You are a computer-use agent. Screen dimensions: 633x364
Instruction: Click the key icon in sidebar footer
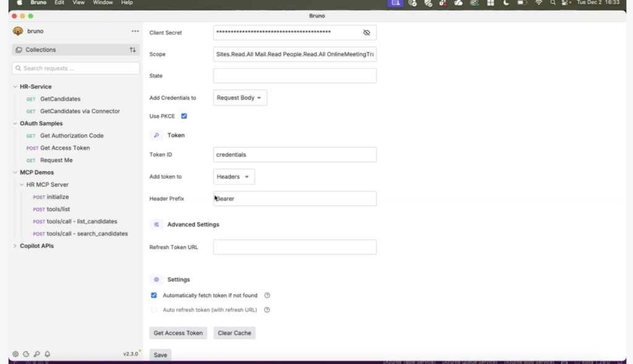[36, 354]
